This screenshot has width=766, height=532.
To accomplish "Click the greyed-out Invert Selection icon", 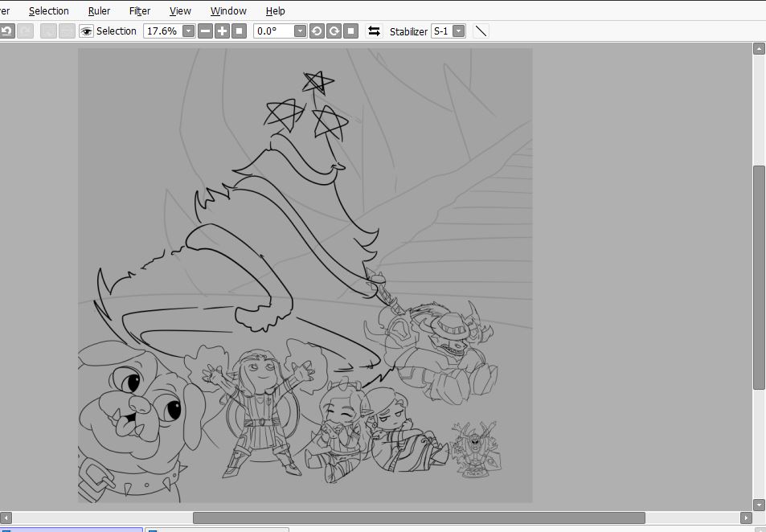I will [67, 31].
